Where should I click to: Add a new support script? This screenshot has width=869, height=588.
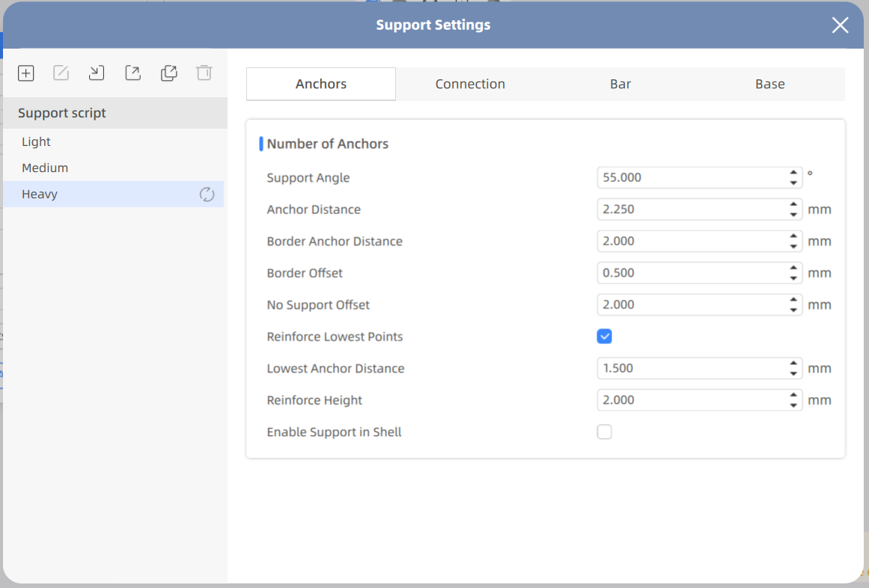pos(26,73)
